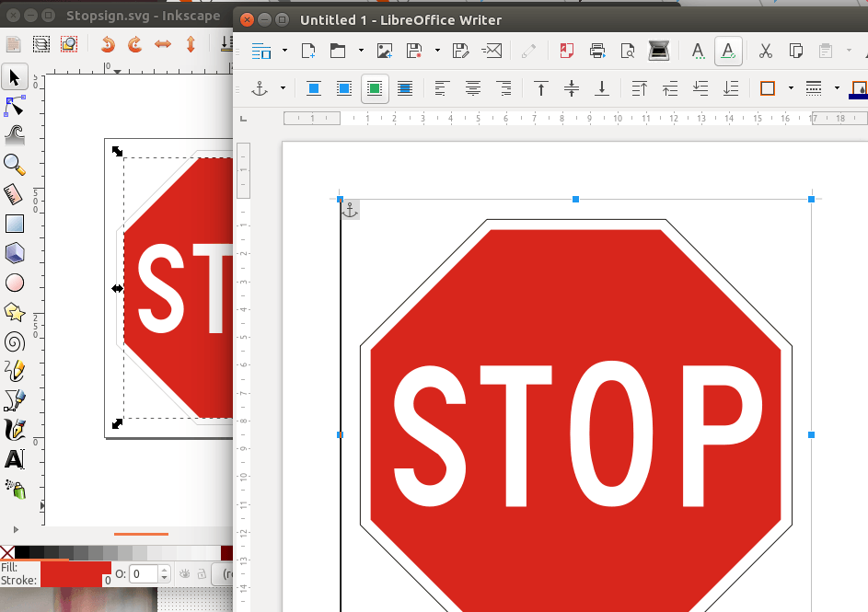This screenshot has width=868, height=612.
Task: Select the Zoom magnifier tool in Inkscape
Action: (14, 165)
